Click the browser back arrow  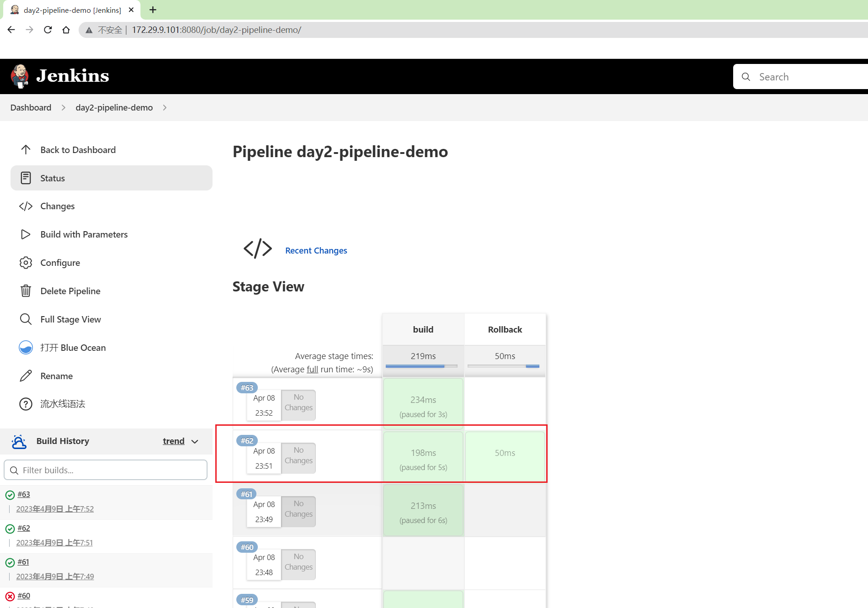point(11,30)
